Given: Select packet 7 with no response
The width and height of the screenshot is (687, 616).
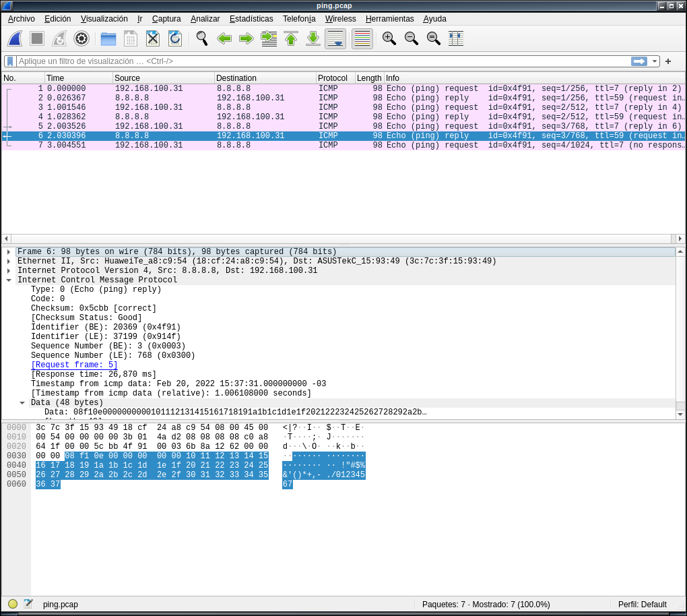Looking at the screenshot, I should pyautogui.click(x=343, y=145).
